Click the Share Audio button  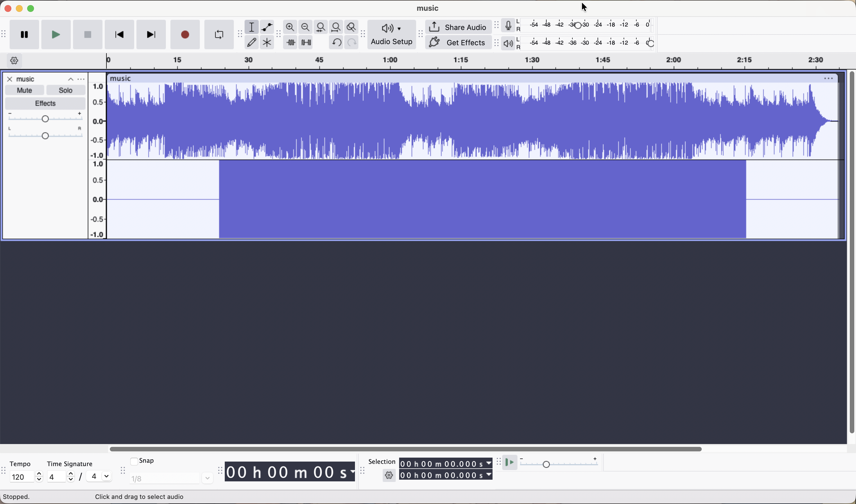click(x=458, y=27)
